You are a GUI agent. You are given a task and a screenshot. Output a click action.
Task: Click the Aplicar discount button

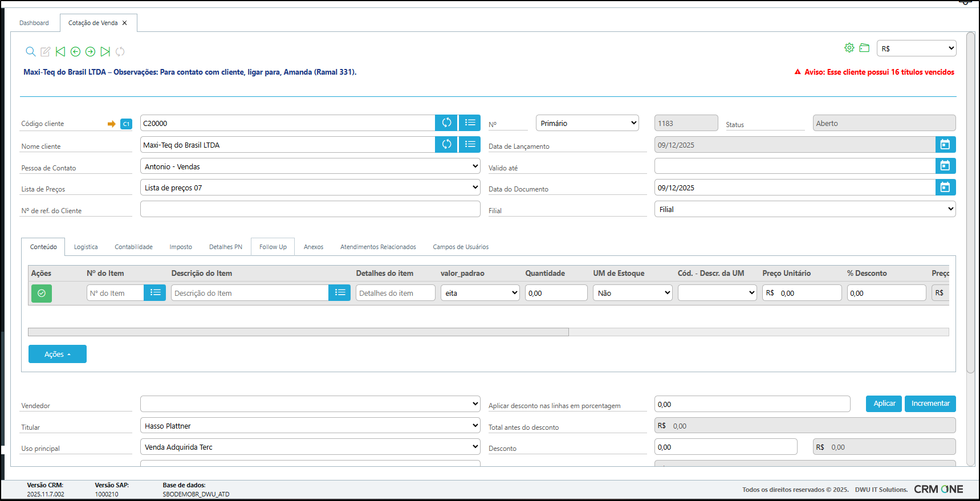tap(884, 404)
